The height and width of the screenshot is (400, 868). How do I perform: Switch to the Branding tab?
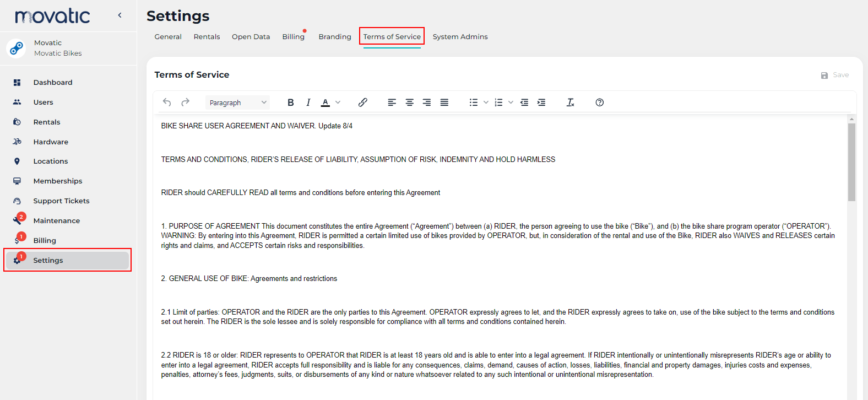tap(335, 37)
